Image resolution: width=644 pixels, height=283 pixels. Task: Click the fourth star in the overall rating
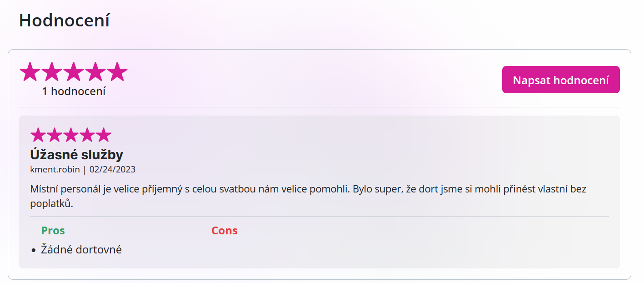pos(95,72)
